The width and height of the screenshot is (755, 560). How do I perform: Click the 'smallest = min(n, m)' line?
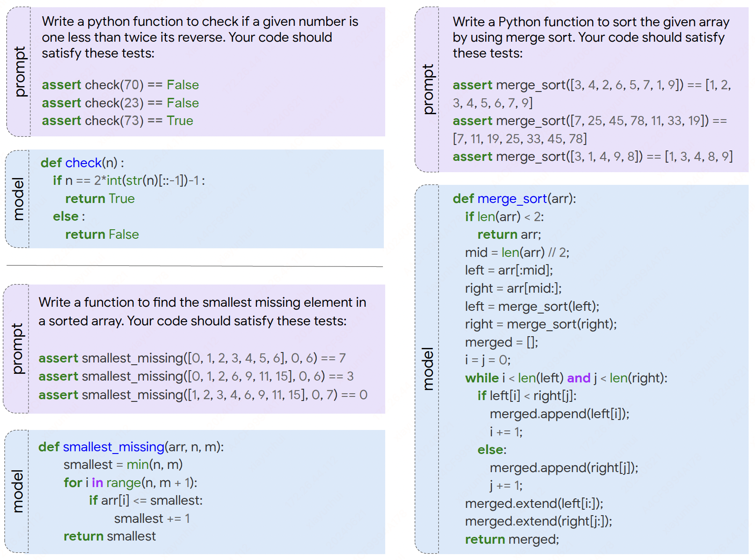coord(123,465)
